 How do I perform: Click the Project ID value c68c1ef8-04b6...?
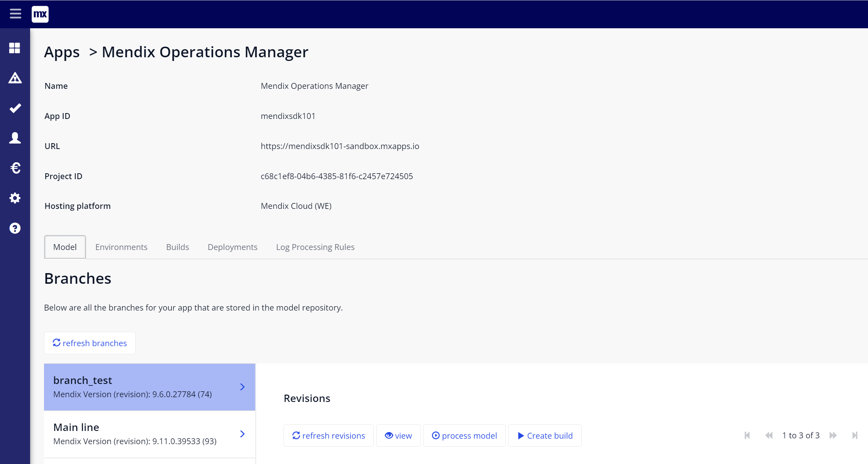click(x=337, y=176)
